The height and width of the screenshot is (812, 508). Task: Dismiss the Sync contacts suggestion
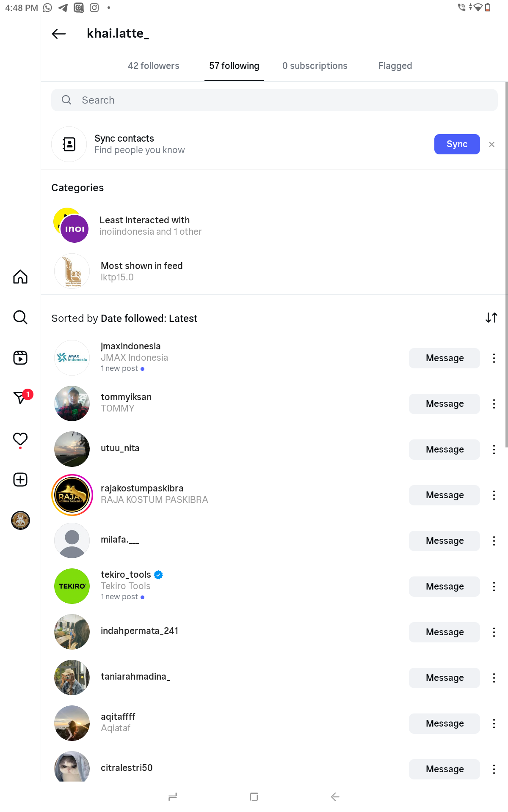491,145
